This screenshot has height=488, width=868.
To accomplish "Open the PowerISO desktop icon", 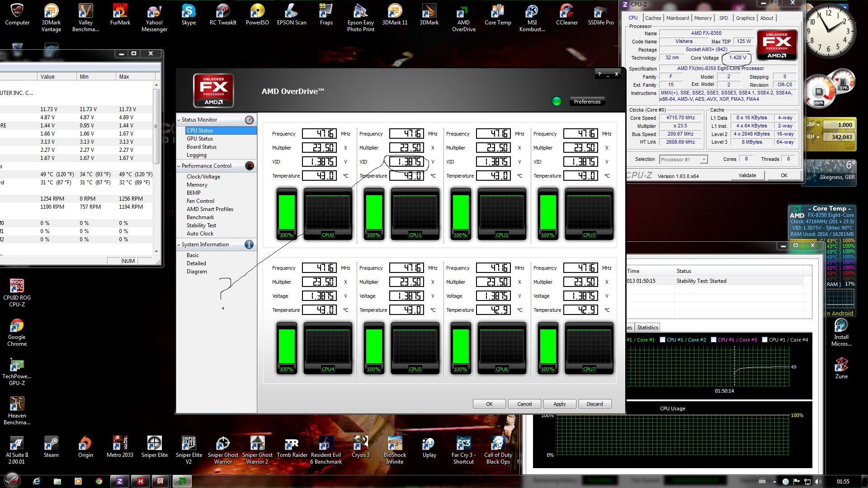I will [257, 14].
